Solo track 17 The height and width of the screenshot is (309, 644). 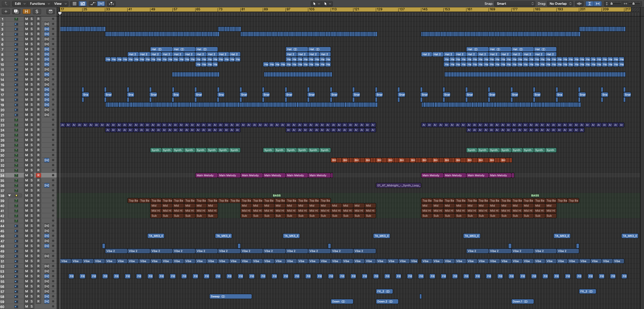click(x=32, y=95)
